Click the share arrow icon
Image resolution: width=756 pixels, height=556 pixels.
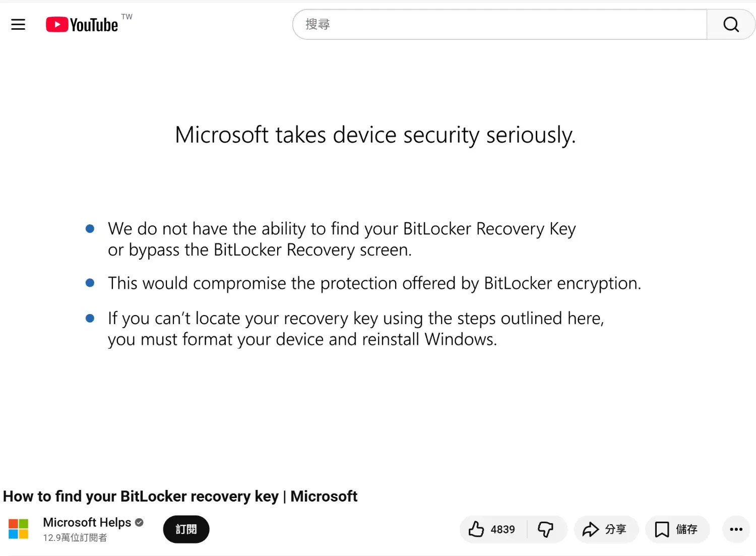point(590,529)
